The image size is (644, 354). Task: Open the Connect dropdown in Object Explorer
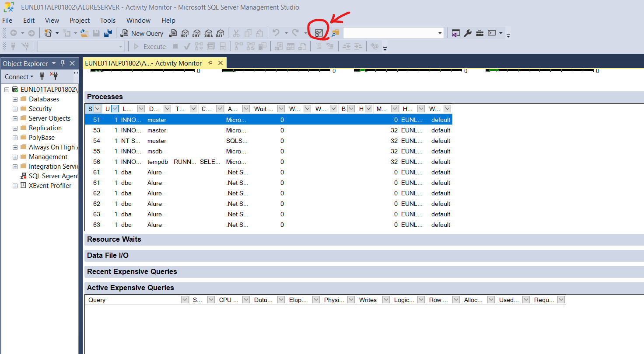click(19, 76)
